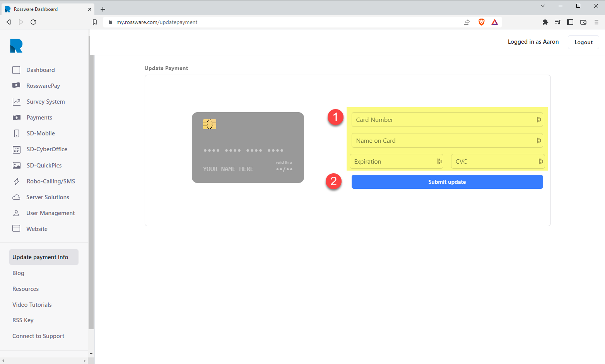
Task: Select SD-Mobile in the sidebar
Action: [41, 133]
